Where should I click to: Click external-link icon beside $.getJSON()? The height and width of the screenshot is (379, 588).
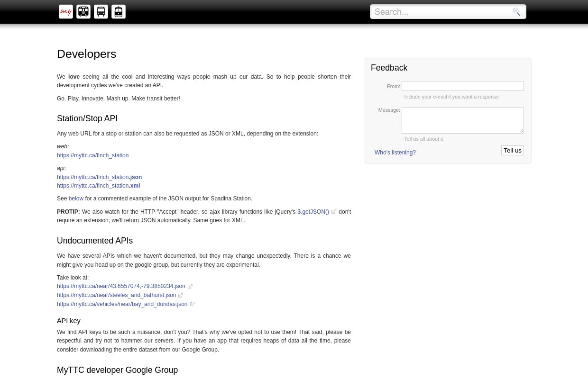[334, 212]
